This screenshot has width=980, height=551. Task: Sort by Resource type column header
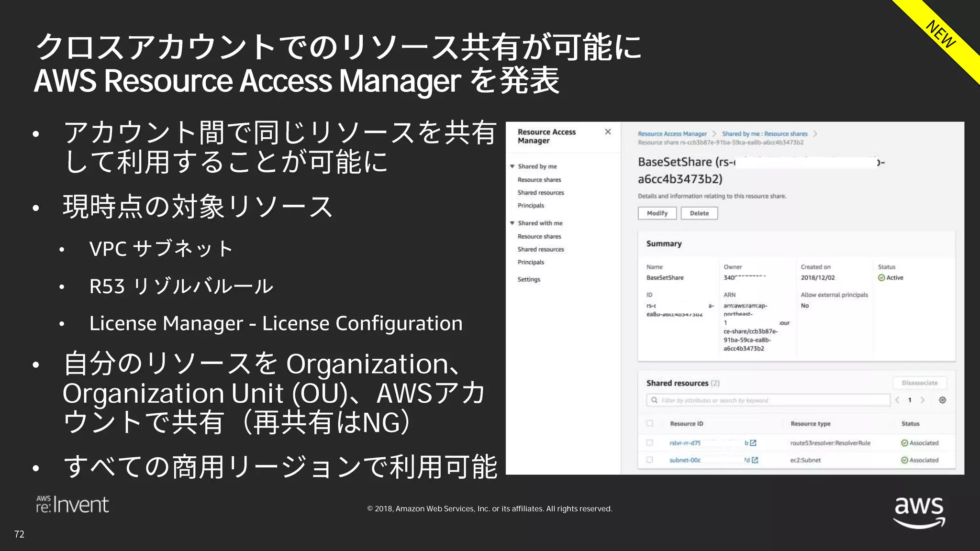(811, 424)
